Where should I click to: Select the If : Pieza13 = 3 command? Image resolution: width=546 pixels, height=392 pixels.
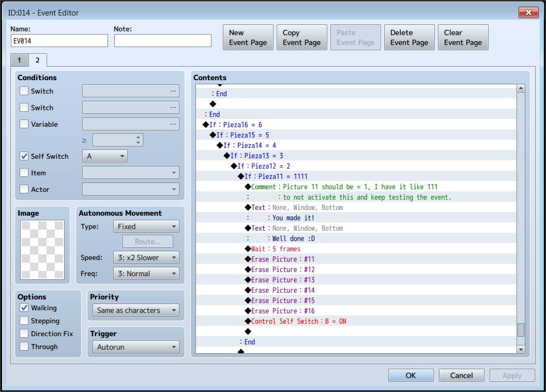tap(356, 156)
